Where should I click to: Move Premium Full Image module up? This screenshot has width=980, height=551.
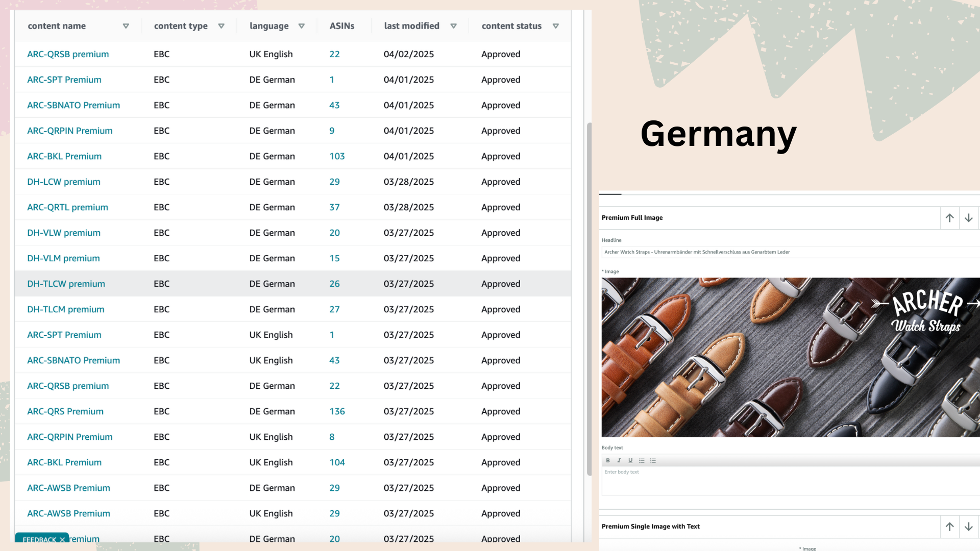pyautogui.click(x=949, y=218)
